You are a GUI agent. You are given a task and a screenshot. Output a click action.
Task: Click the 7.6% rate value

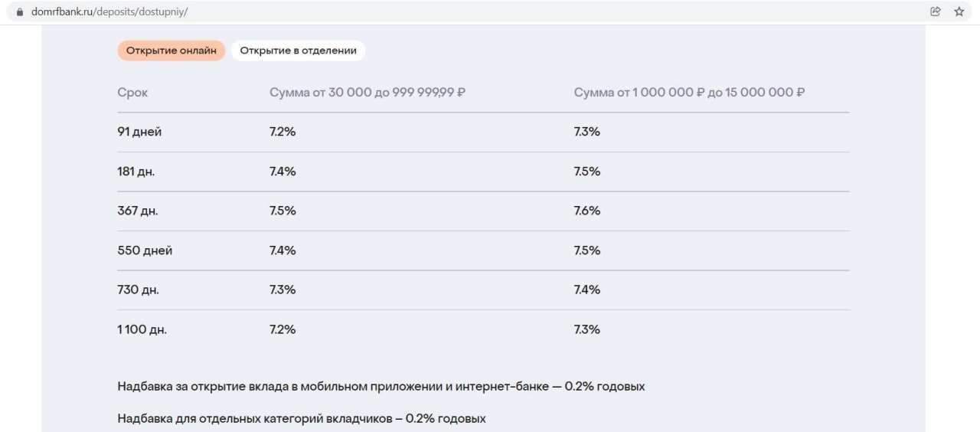coord(586,211)
